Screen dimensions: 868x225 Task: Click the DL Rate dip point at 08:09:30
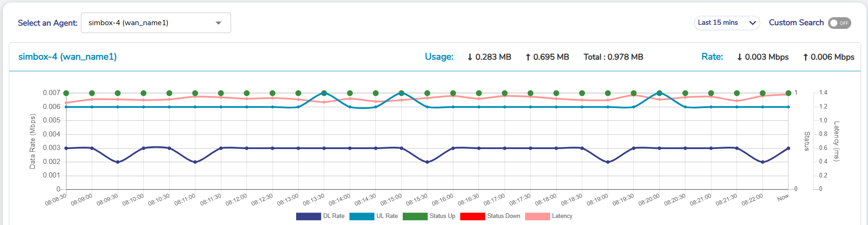[118, 162]
